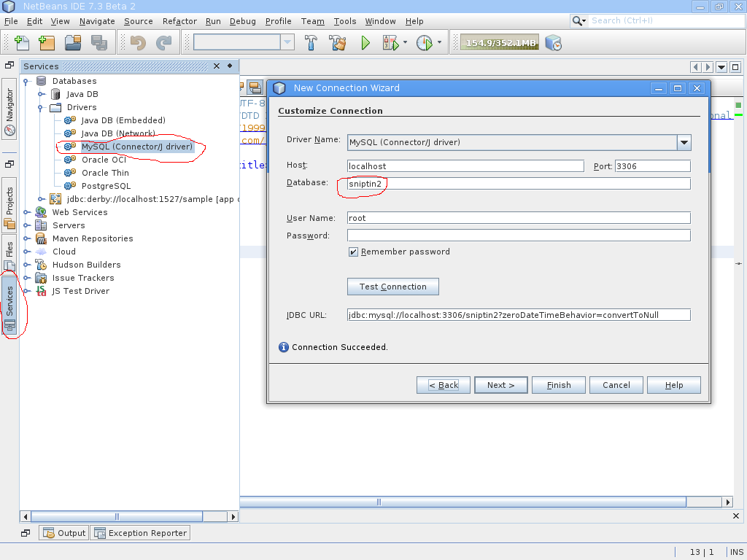Create a new file with the New File icon
The width and height of the screenshot is (747, 560).
click(x=22, y=42)
